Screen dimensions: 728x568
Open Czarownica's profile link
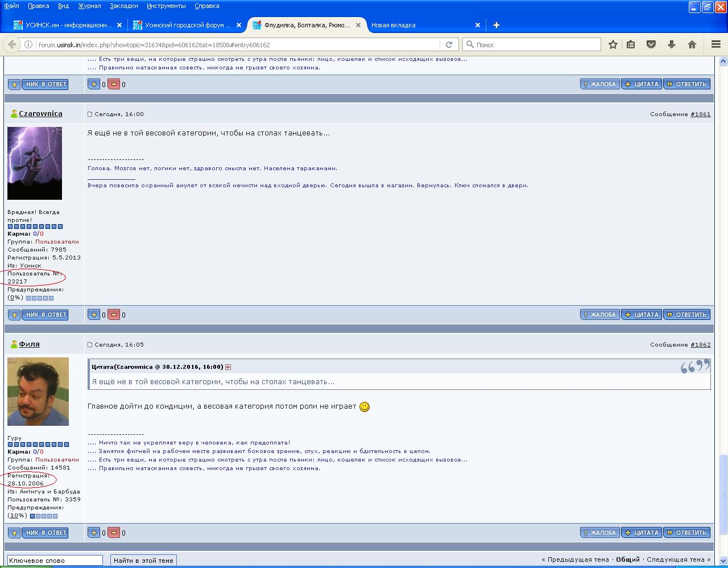click(x=40, y=114)
